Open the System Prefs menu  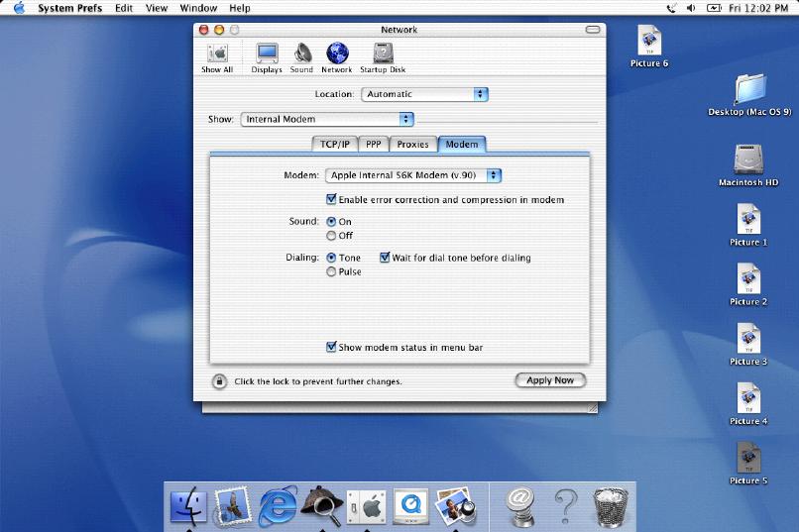(69, 8)
